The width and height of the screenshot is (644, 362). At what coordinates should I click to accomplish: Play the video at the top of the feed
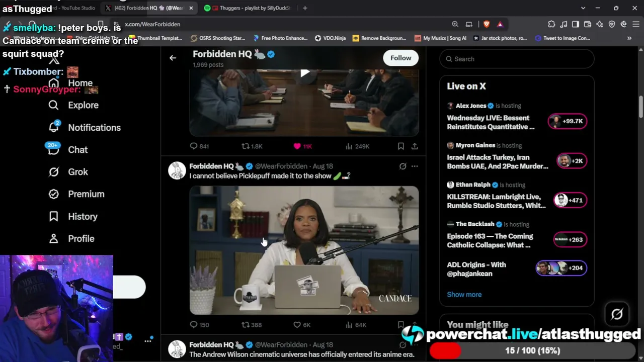coord(304,73)
